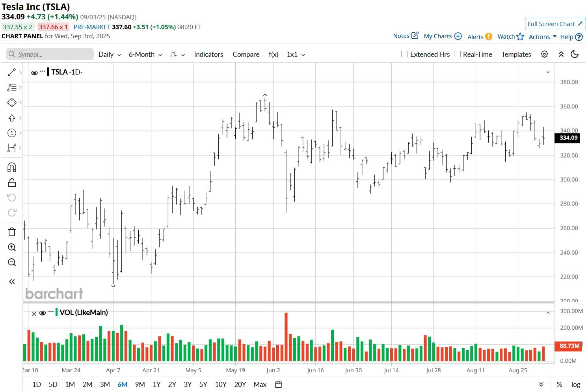Select the 3M range
This screenshot has width=588, height=392.
pos(105,385)
